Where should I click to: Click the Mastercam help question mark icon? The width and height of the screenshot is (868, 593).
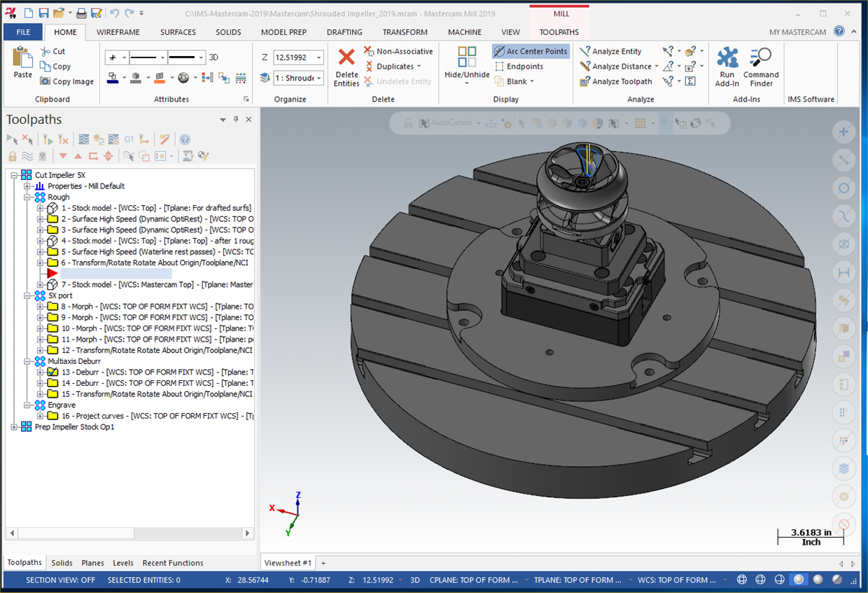839,32
